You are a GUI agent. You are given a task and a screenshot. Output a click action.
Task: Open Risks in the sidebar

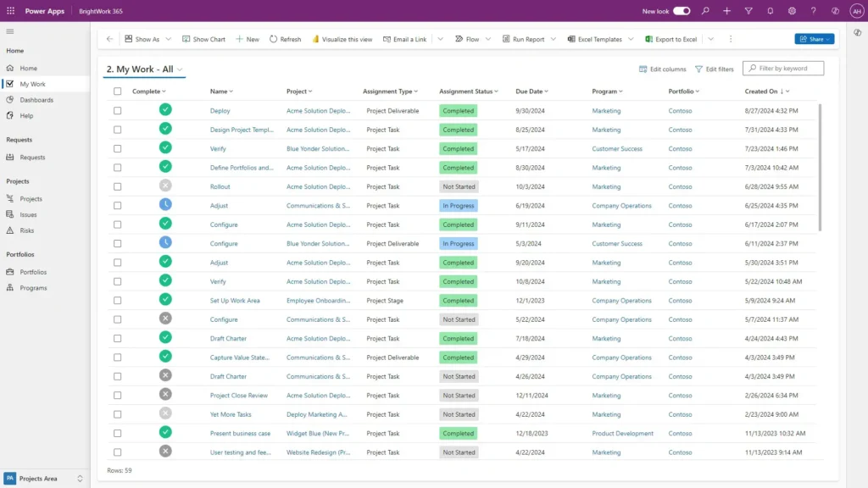(27, 230)
